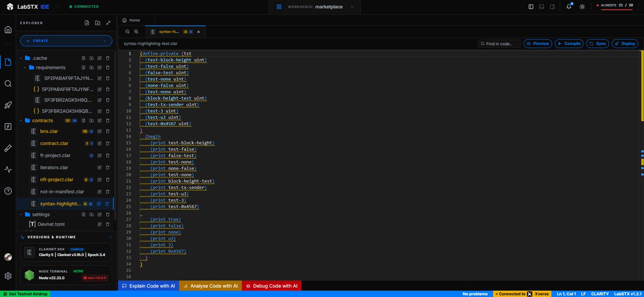The width and height of the screenshot is (644, 297).
Task: Click new file icon in Explorer header
Action: (87, 23)
